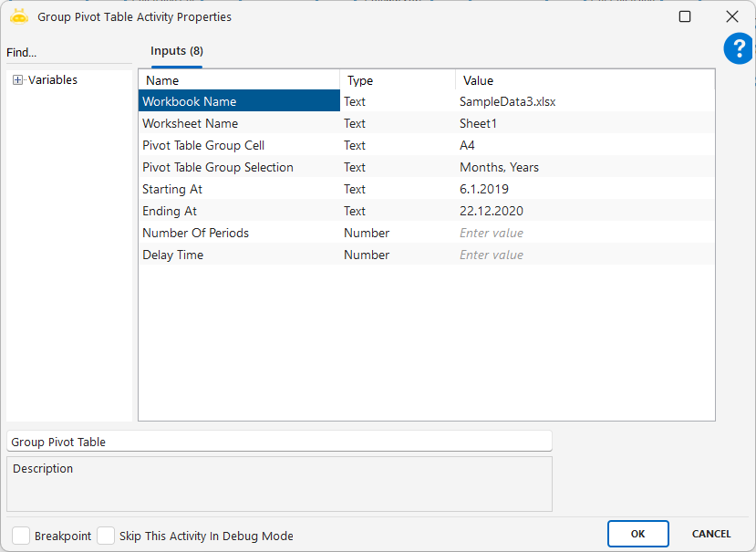Click the blue help question mark icon
Image resolution: width=756 pixels, height=552 pixels.
pos(738,49)
